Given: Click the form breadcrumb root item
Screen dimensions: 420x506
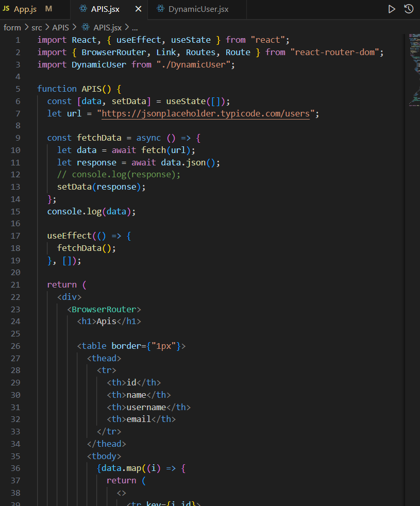Looking at the screenshot, I should pos(12,27).
